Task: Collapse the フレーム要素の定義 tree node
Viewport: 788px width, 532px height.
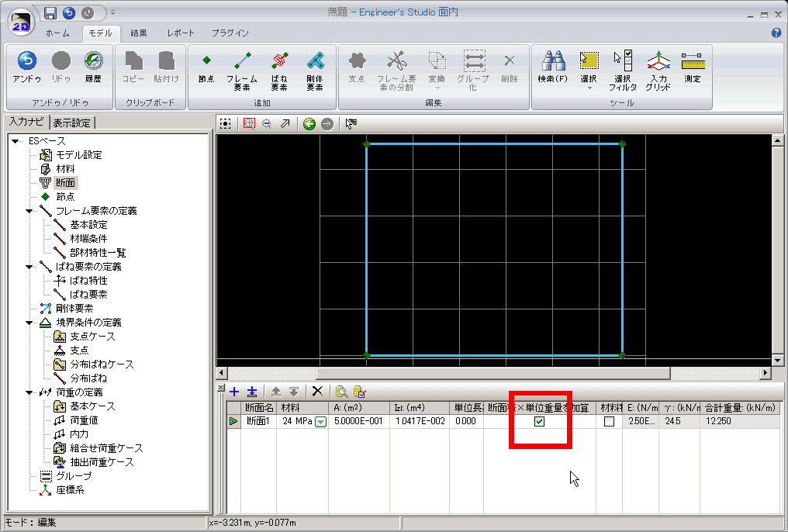Action: 29,211
